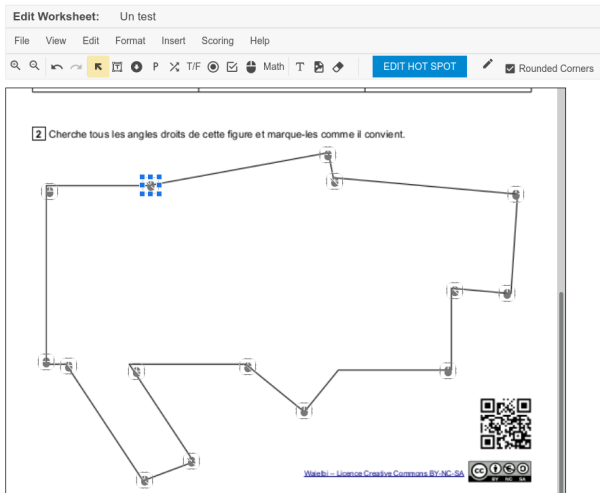Viewport: 600px width, 493px height.
Task: Click the EDIT HOT SPOT button
Action: (x=420, y=67)
